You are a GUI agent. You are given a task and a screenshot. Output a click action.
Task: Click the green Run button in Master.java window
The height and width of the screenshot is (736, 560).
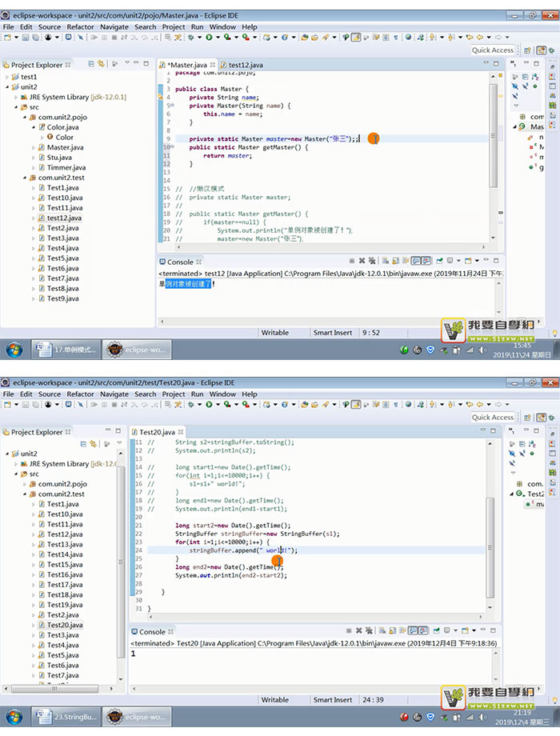point(209,37)
